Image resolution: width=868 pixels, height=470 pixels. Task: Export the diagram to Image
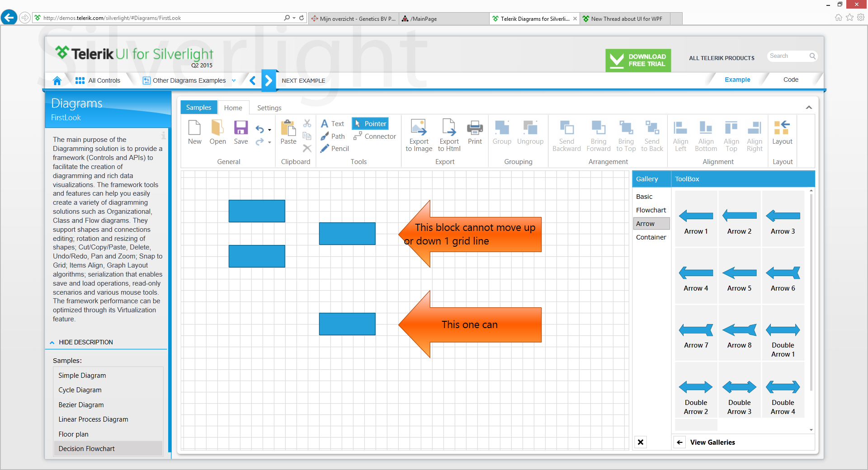419,136
